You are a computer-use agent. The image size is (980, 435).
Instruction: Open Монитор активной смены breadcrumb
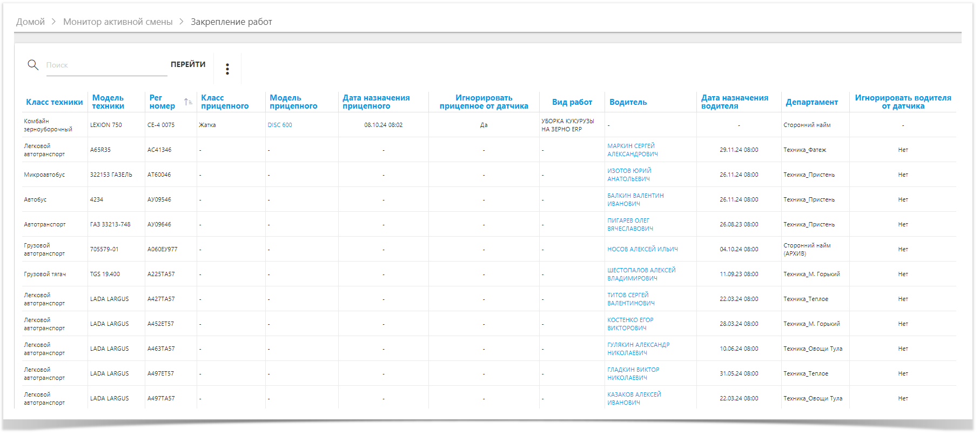pos(118,22)
